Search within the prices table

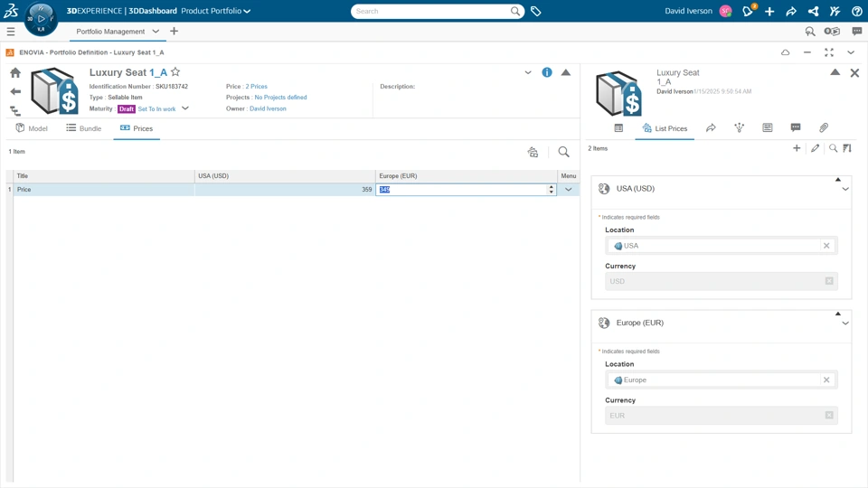[563, 152]
